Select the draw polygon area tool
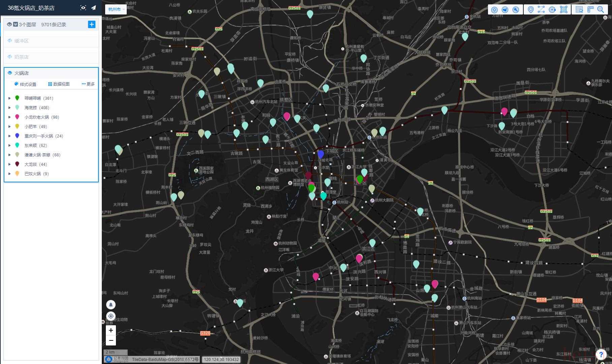The image size is (612, 364). (x=563, y=9)
